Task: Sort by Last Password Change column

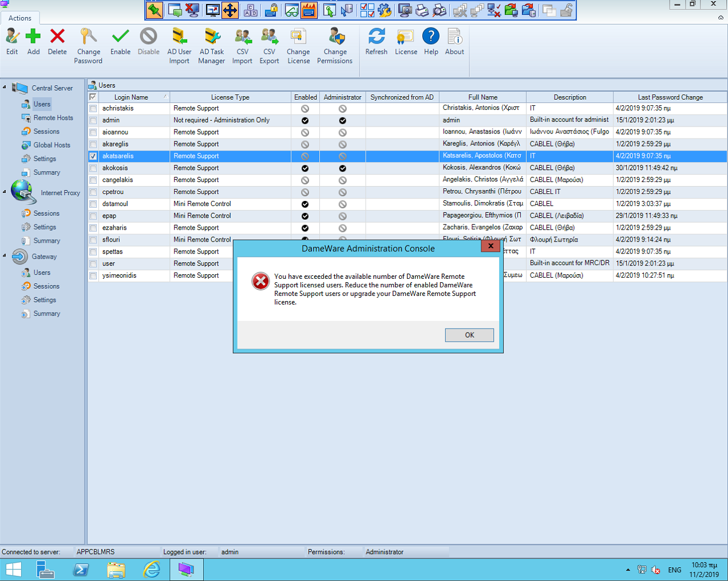Action: click(x=670, y=97)
